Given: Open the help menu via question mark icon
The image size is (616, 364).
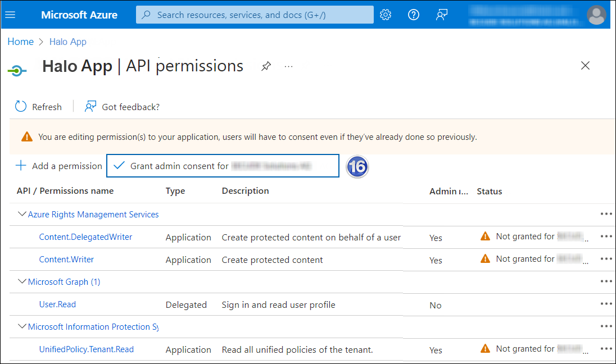Looking at the screenshot, I should [x=414, y=15].
